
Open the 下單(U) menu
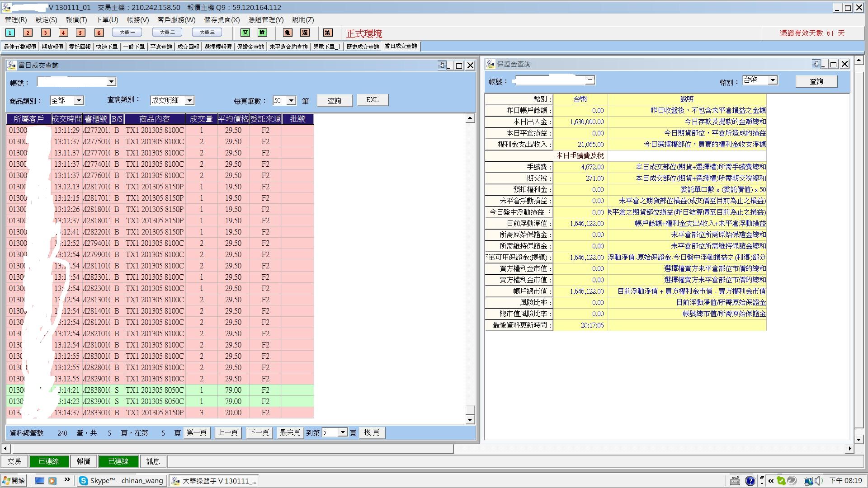(107, 19)
